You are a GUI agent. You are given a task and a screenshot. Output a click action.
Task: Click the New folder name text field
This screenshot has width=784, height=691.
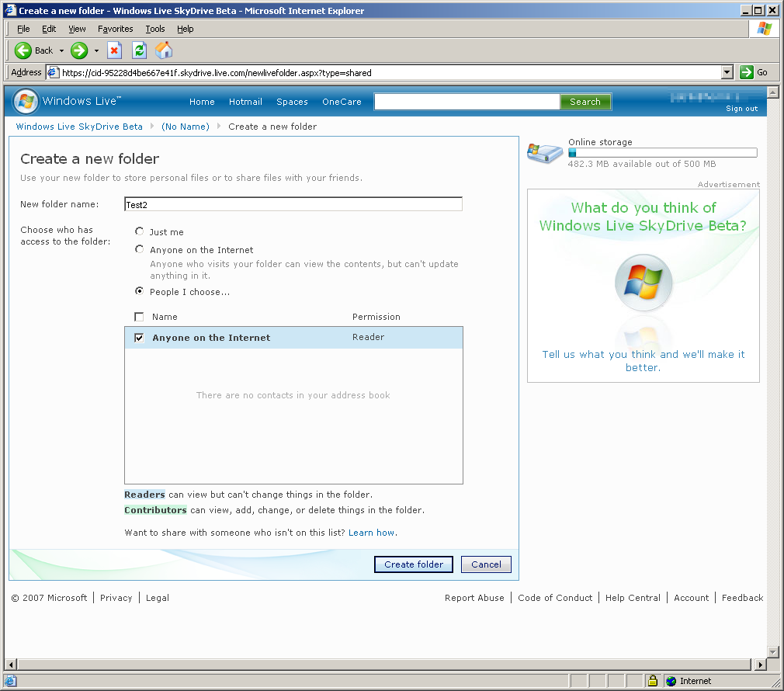pos(293,204)
